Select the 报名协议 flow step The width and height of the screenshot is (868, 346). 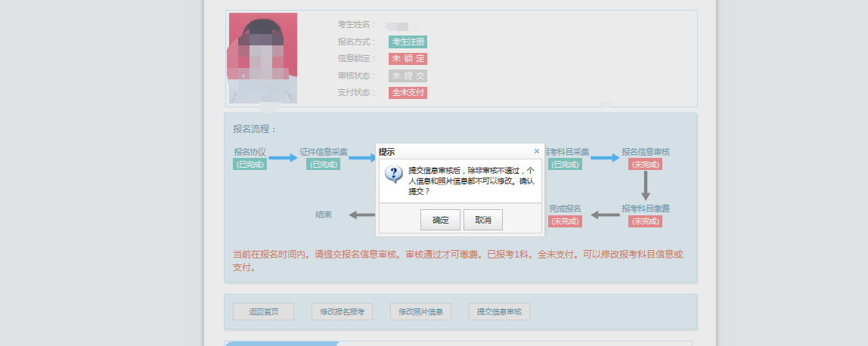coord(250,152)
